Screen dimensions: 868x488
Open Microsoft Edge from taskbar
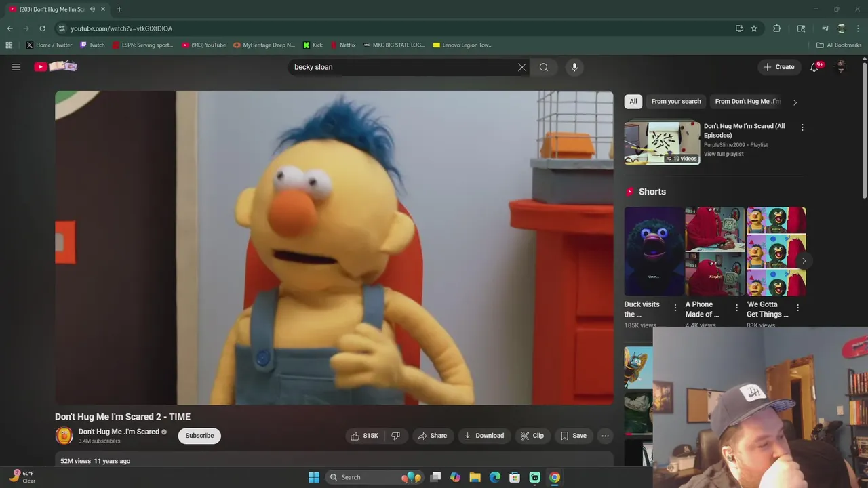coord(495,477)
